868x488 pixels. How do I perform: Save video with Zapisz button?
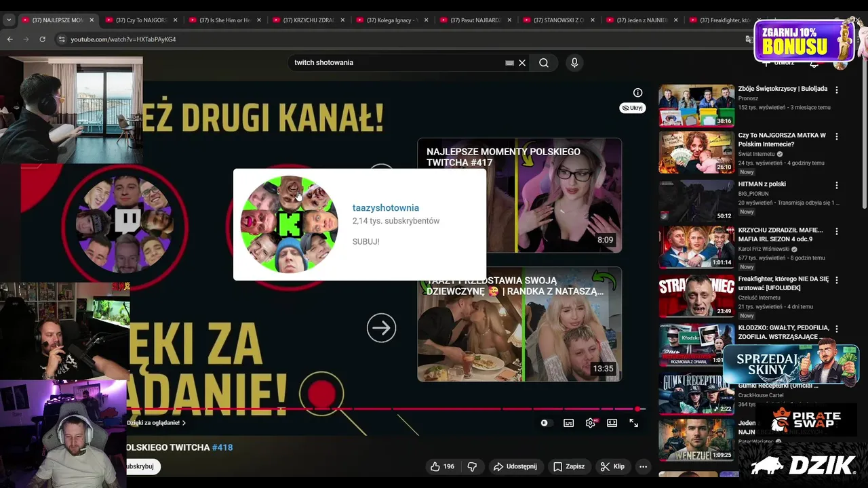click(x=569, y=466)
